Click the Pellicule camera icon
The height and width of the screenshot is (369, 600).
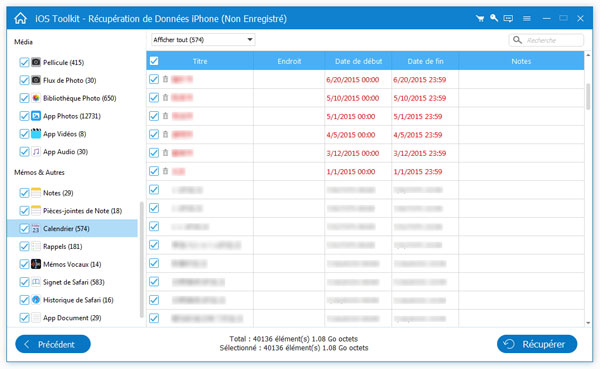point(36,62)
